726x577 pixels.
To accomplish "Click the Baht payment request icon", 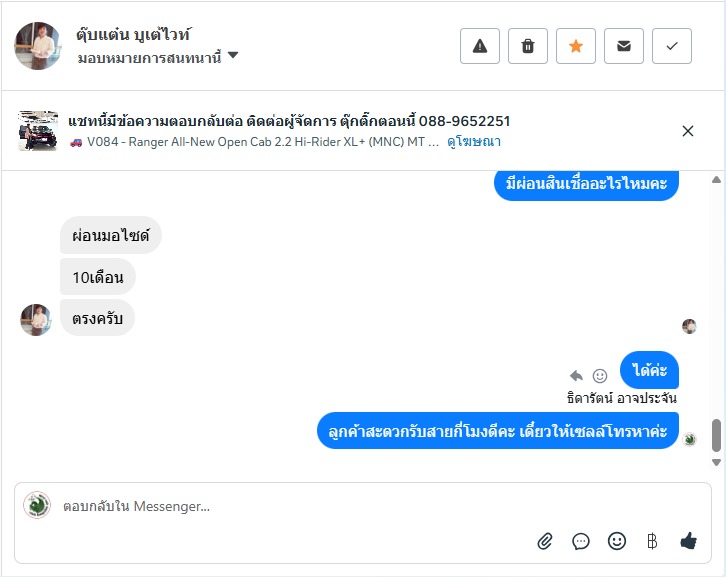I will (x=652, y=541).
